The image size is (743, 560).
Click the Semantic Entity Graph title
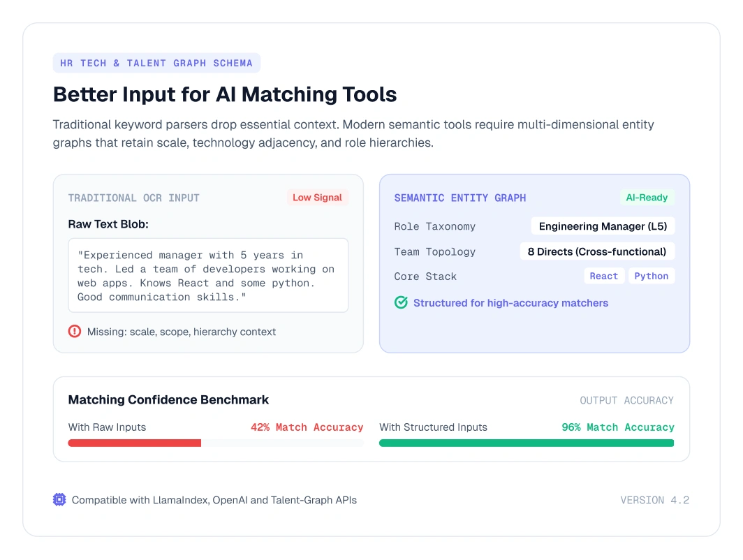pyautogui.click(x=460, y=198)
